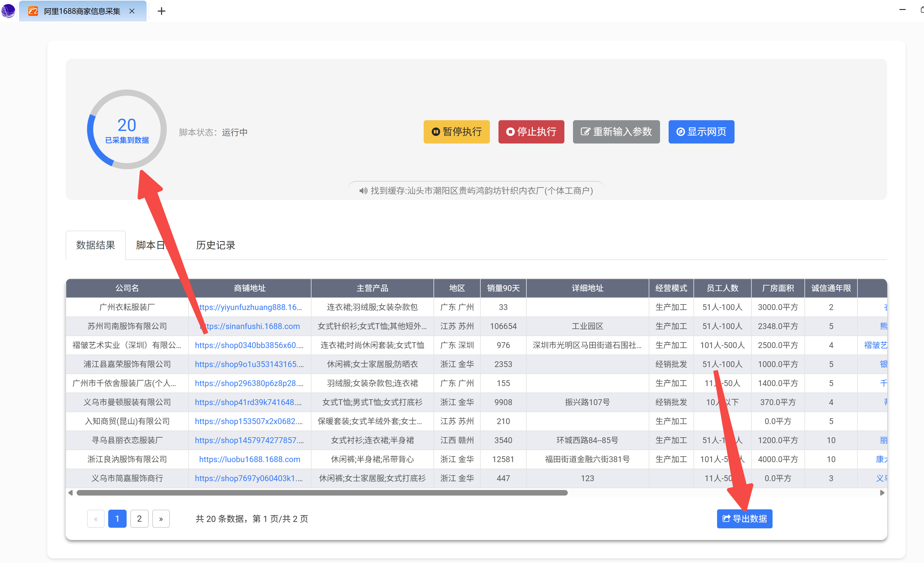Click the 主营产品 column header

(x=372, y=288)
